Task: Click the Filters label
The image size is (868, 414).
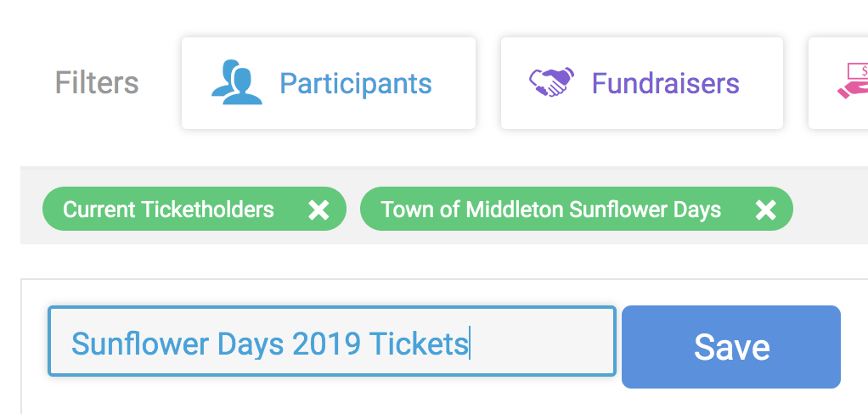Action: click(97, 83)
